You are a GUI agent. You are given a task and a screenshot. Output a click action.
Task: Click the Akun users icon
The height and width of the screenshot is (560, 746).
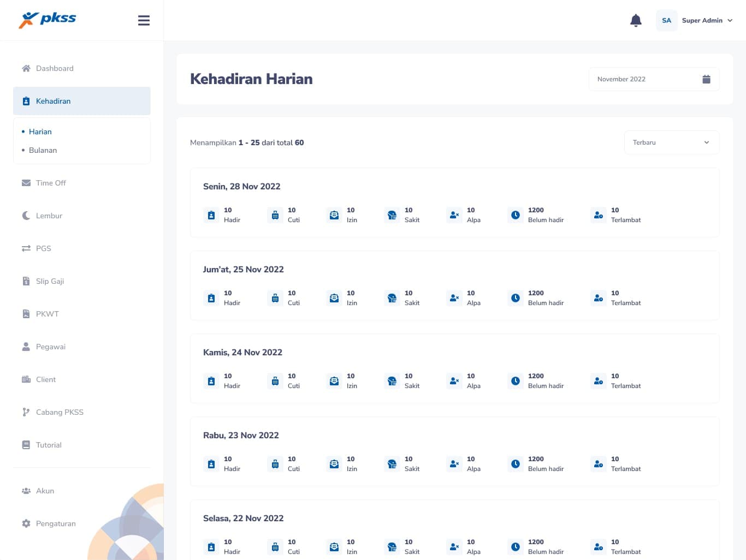[26, 491]
